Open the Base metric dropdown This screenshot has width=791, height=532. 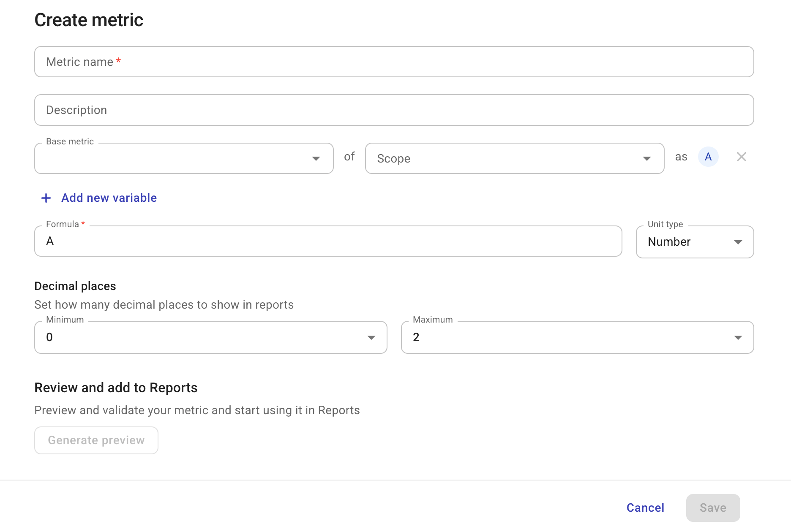(x=184, y=158)
